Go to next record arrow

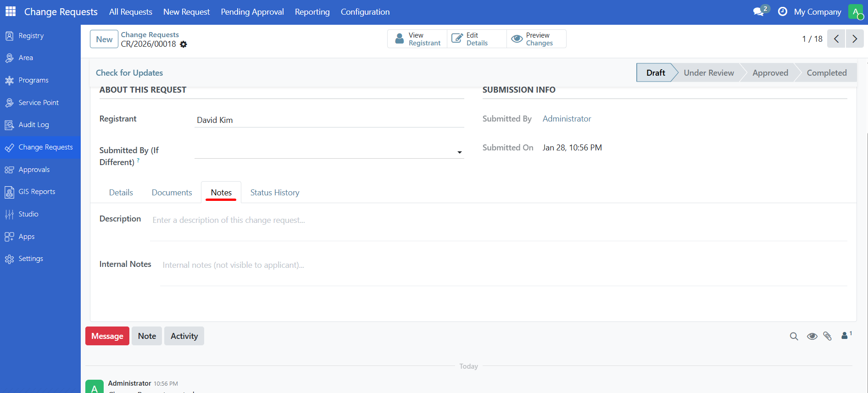pos(854,39)
